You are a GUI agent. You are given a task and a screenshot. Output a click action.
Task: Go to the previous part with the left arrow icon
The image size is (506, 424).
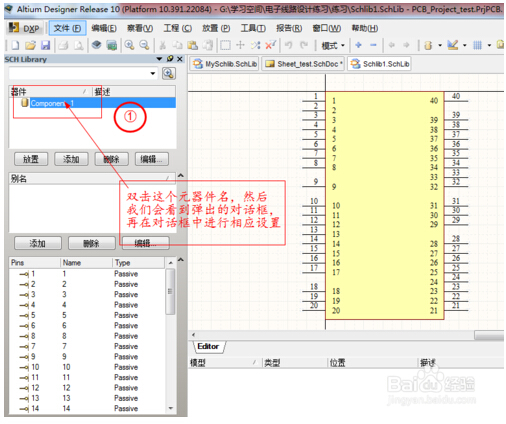(392, 45)
